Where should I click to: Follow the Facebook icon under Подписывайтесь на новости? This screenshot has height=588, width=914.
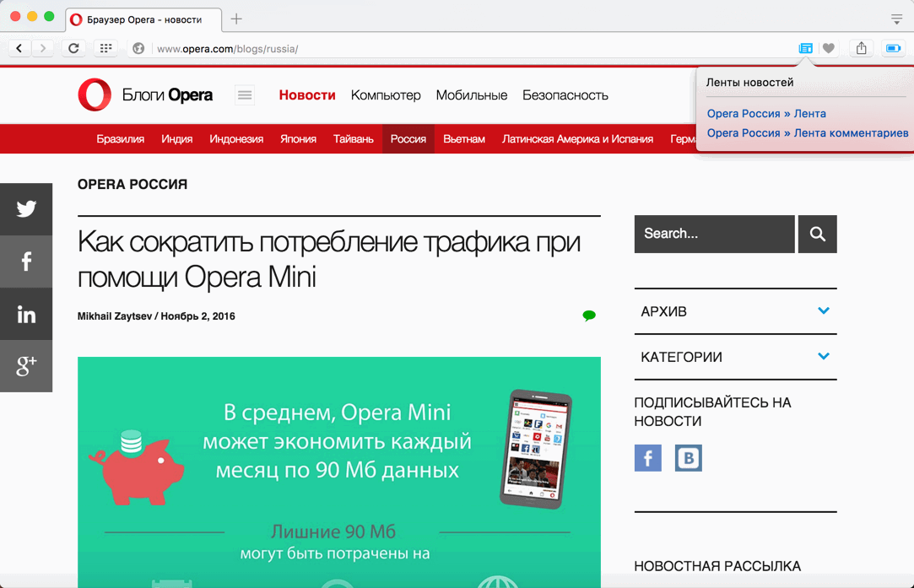tap(647, 458)
